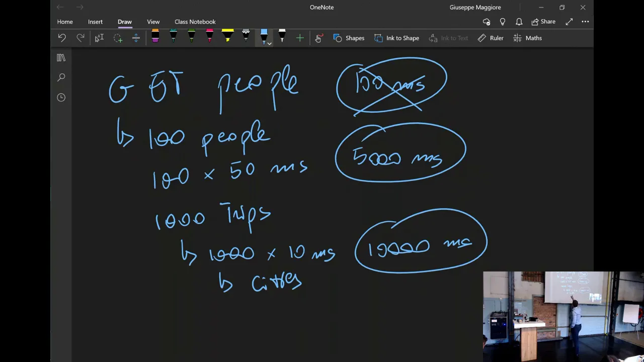Open the Class Notebook tab
Viewport: 644px width, 362px height.
point(195,22)
